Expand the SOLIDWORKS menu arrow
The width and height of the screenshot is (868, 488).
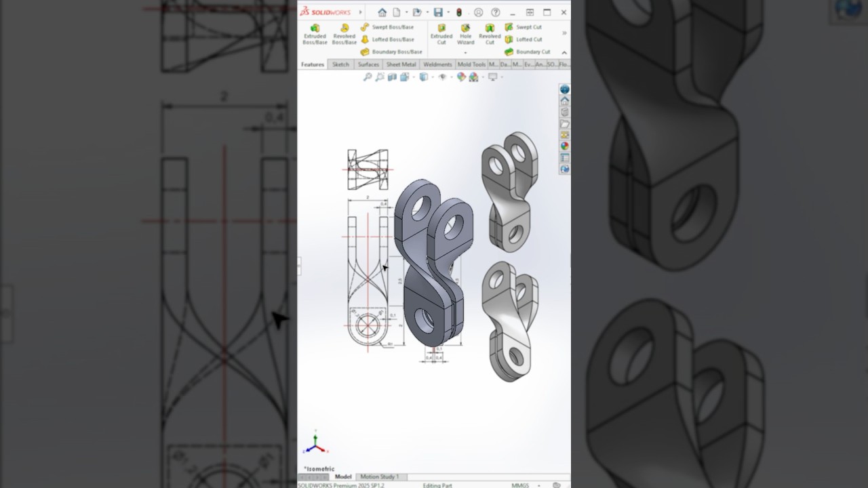coord(360,12)
